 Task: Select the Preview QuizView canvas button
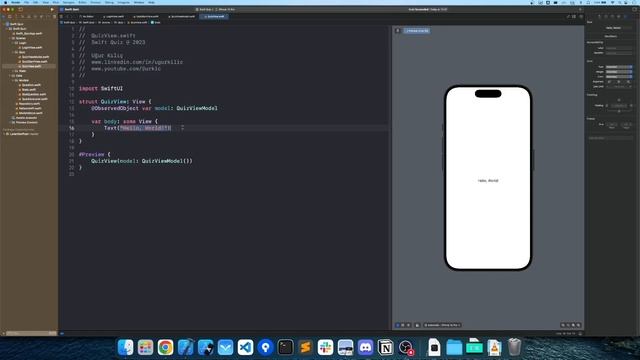[417, 31]
